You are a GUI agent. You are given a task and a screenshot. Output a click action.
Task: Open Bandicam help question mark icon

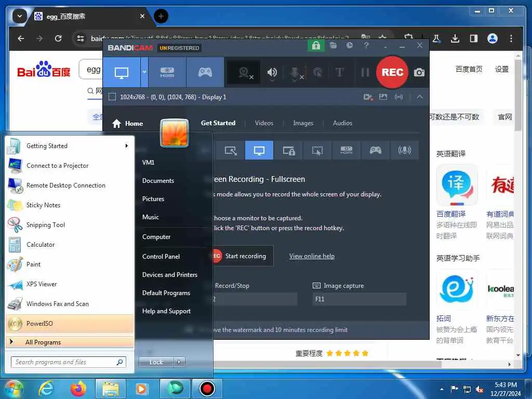pos(366,45)
